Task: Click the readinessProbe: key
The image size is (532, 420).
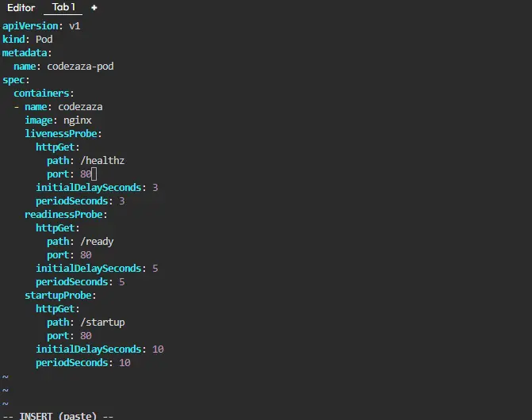Action: (x=66, y=215)
